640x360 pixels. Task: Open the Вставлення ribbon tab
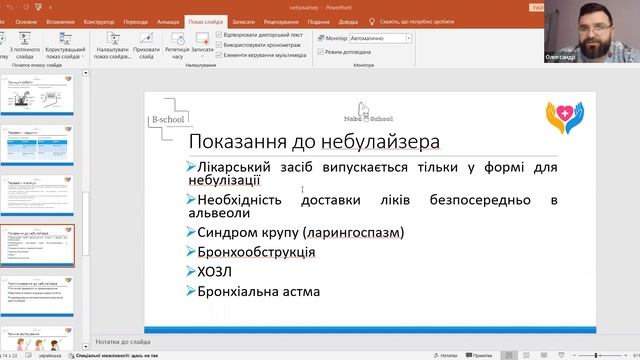click(x=60, y=22)
